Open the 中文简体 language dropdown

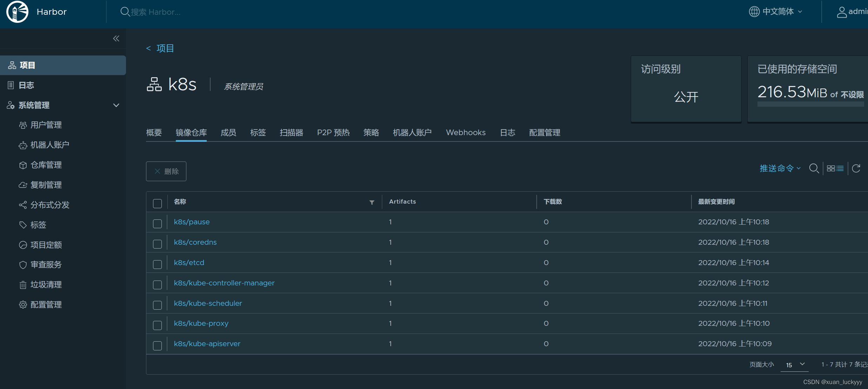pos(776,12)
